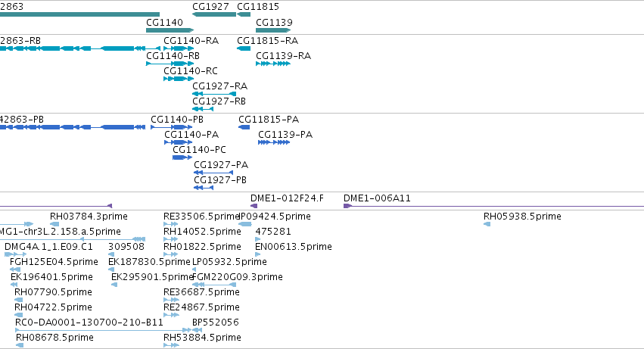Screen dimensions: 644x349
Task: Click the LP09424.5prime EST glyph
Action: point(245,224)
